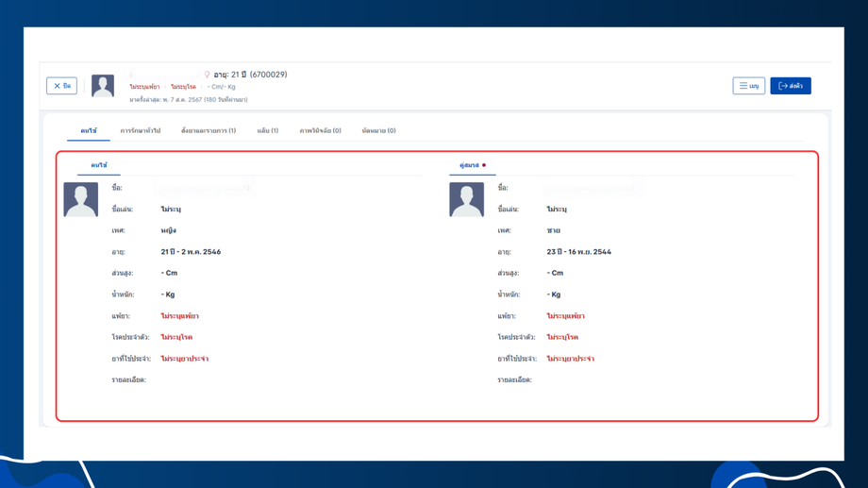Click the patient avatar in the top header
The image size is (868, 488).
(103, 86)
